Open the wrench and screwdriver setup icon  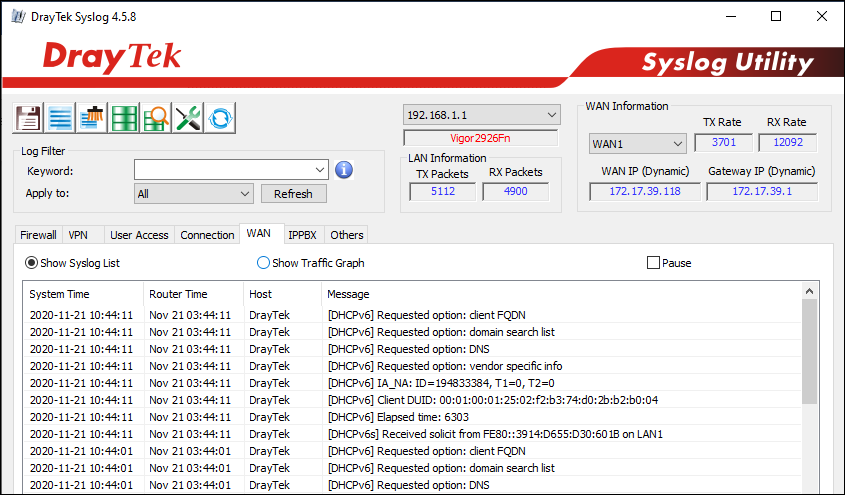188,117
